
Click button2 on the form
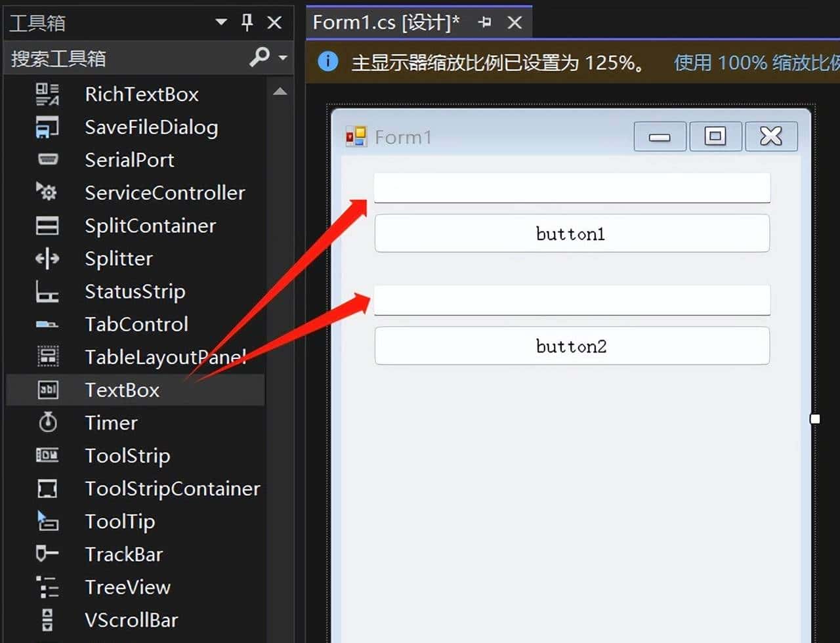572,346
